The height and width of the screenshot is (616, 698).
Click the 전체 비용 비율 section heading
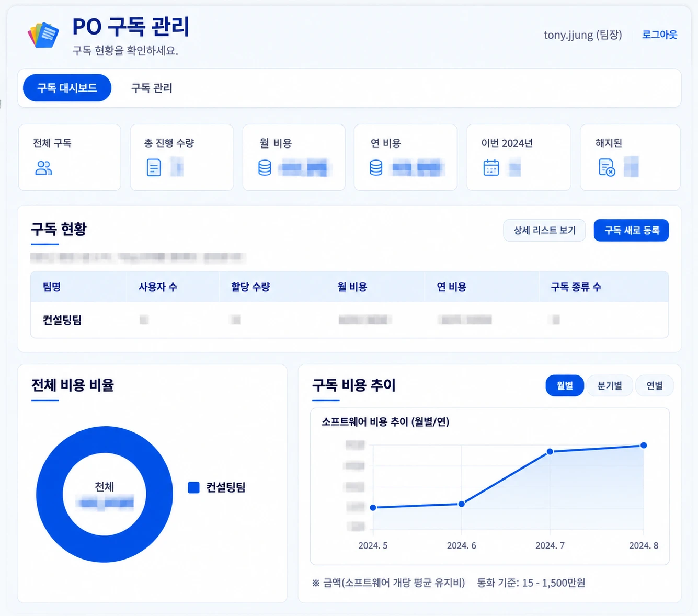tap(73, 385)
